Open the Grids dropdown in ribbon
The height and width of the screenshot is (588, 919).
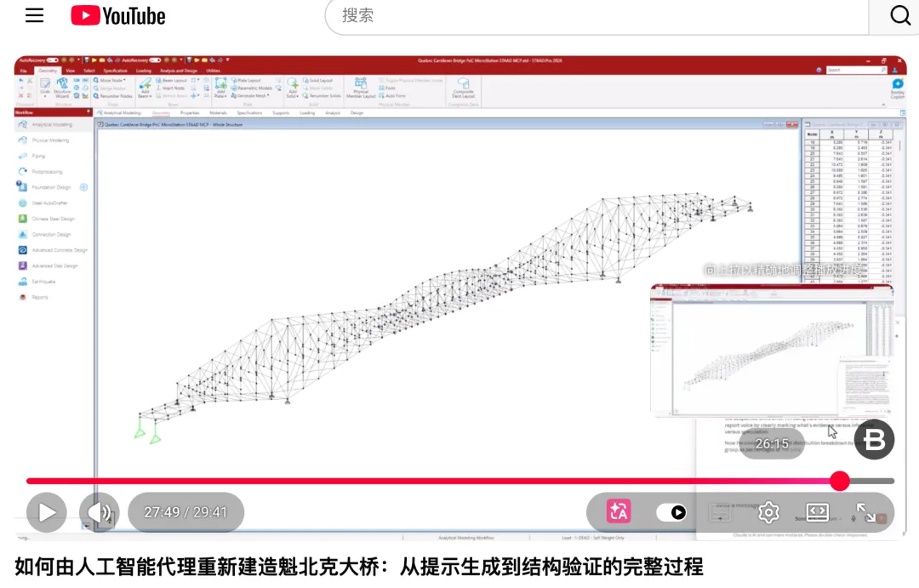[x=45, y=88]
